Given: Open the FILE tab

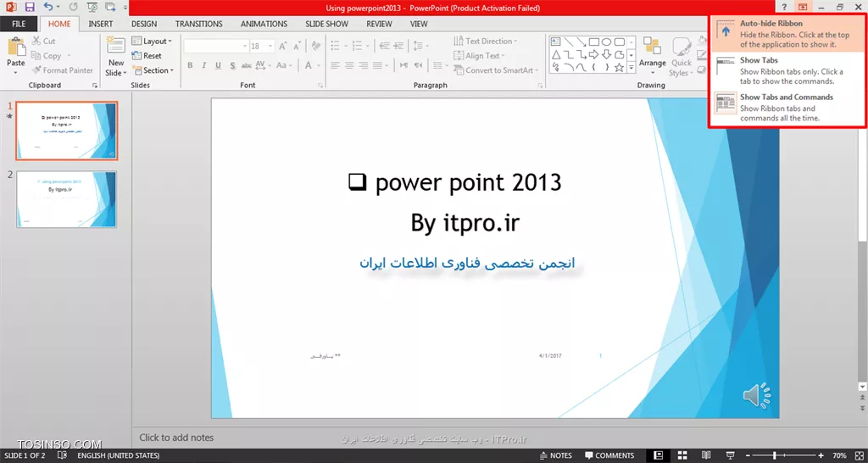Looking at the screenshot, I should [x=19, y=24].
